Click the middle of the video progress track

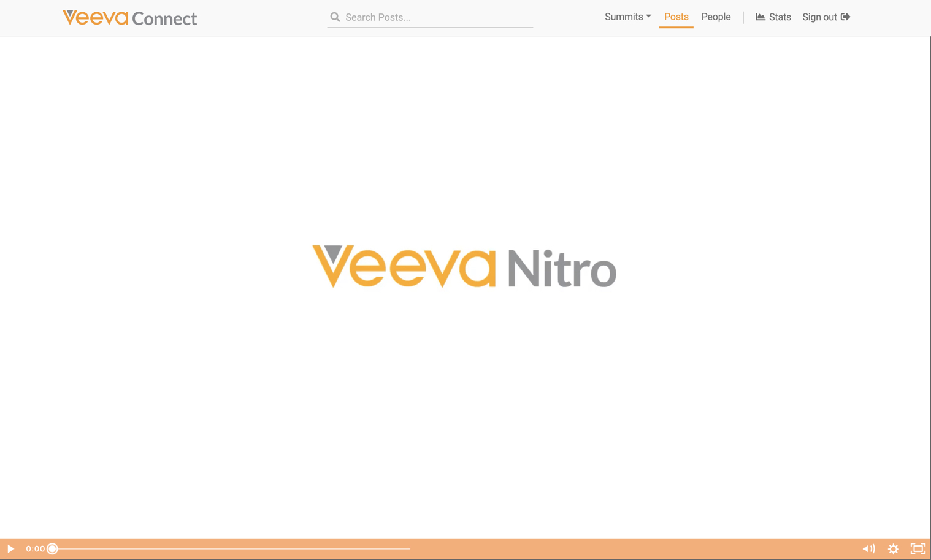pos(232,549)
